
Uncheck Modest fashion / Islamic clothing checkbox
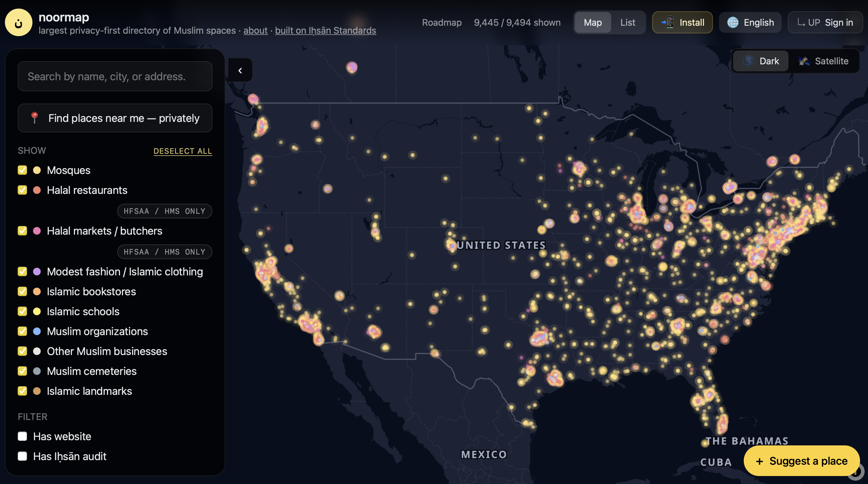[x=22, y=271]
